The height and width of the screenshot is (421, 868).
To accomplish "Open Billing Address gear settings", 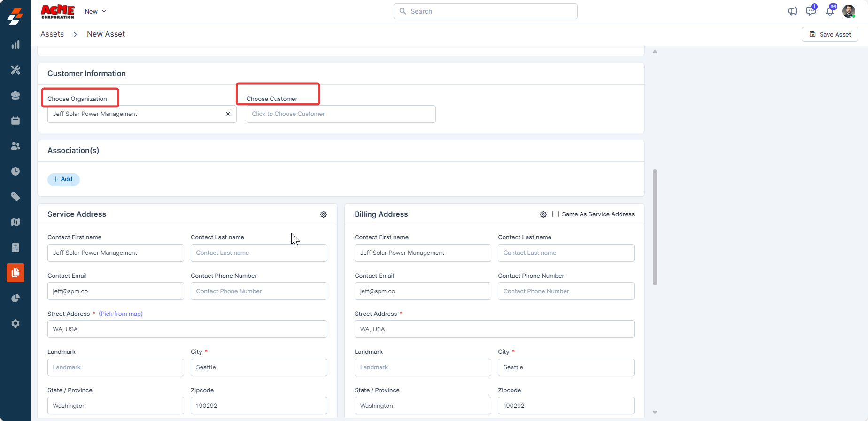I will click(543, 214).
